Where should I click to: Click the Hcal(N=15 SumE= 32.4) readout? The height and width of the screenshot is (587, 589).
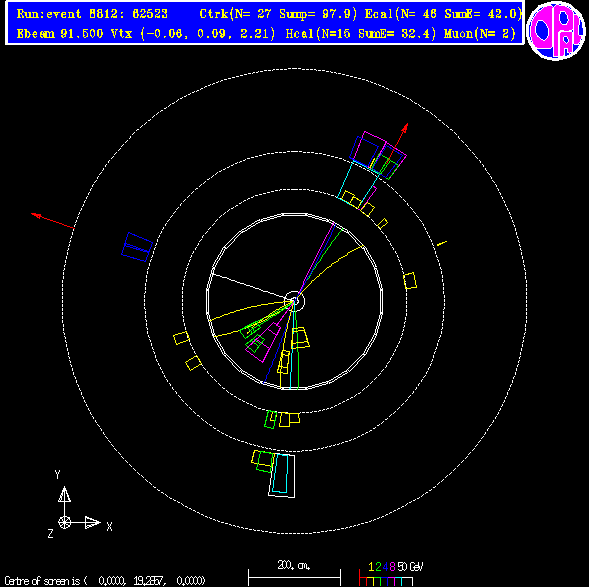[x=361, y=34]
